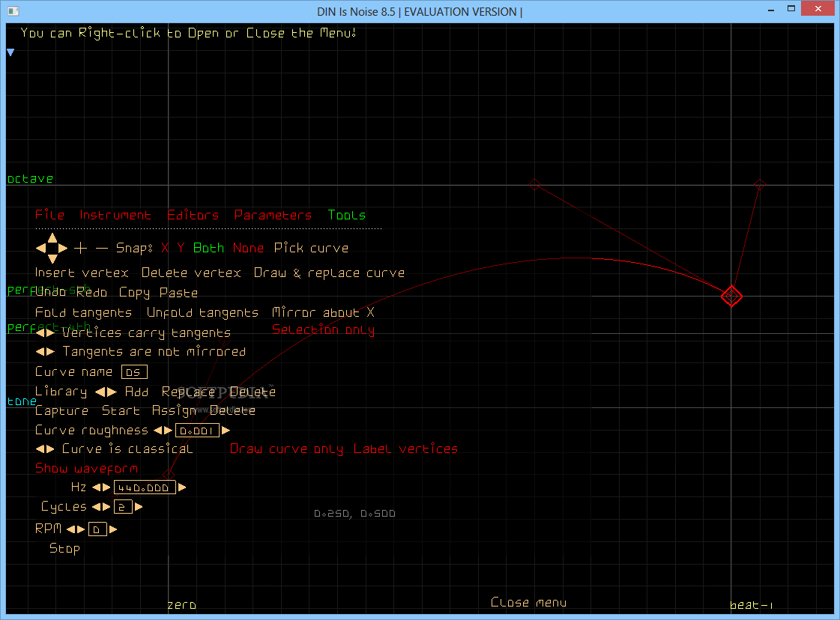
Task: Decrease Hz value with left arrow
Action: point(97,487)
